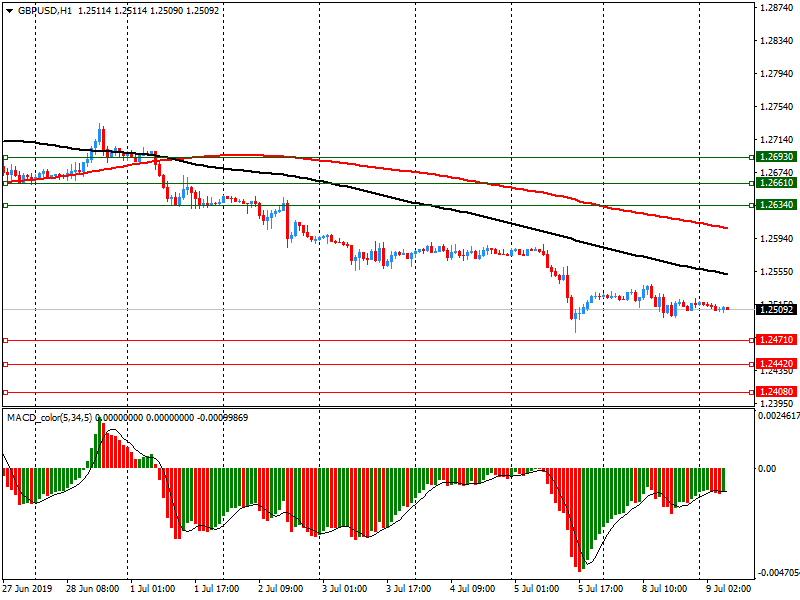Click the 1.28340 price scale value
800x600 pixels.
coord(777,41)
